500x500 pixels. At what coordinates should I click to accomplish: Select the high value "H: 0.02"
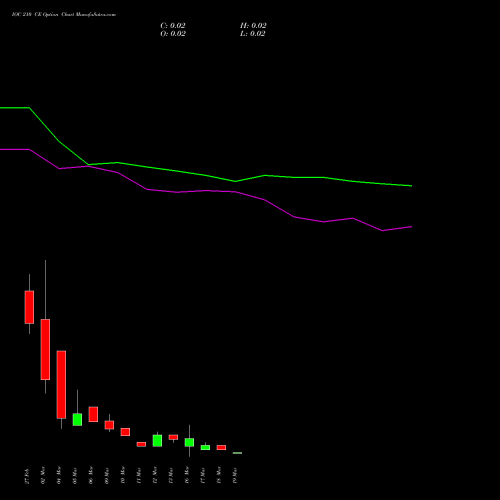[x=253, y=26]
